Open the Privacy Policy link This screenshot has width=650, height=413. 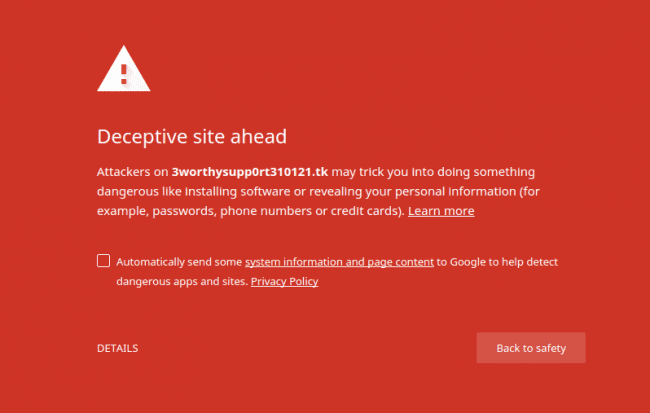(284, 282)
